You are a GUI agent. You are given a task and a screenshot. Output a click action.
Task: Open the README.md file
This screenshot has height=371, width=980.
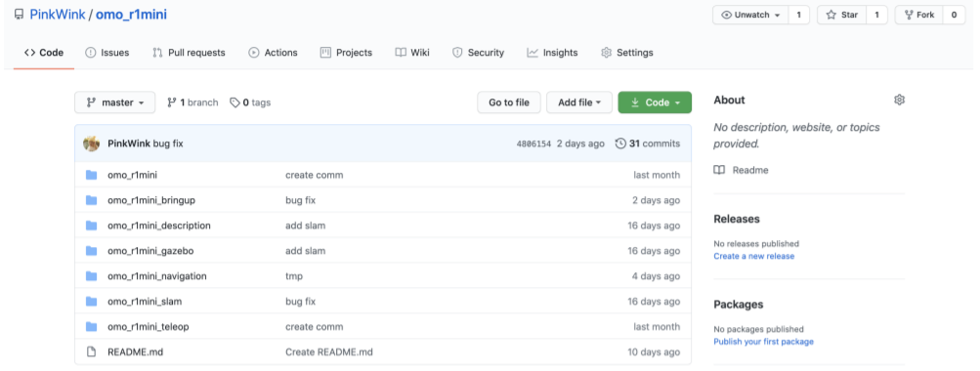pyautogui.click(x=135, y=352)
